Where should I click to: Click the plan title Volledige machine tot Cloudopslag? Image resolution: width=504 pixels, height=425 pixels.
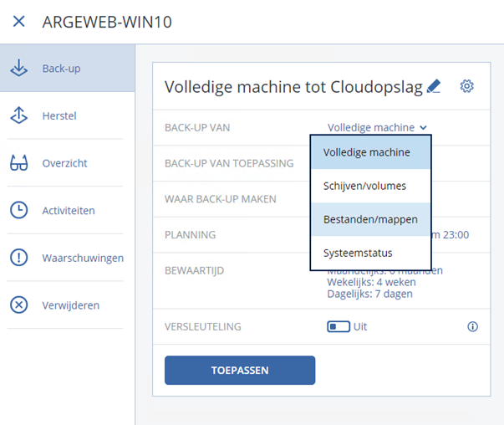coord(293,87)
